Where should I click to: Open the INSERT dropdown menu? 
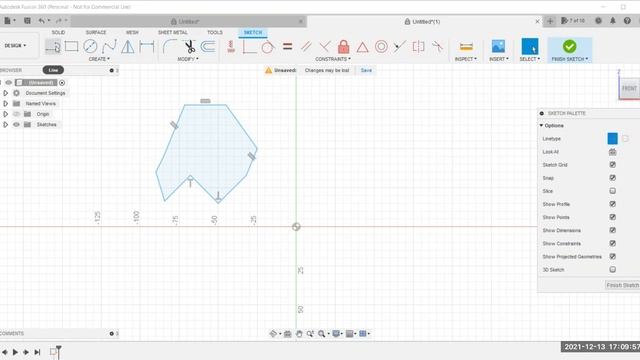click(x=499, y=59)
